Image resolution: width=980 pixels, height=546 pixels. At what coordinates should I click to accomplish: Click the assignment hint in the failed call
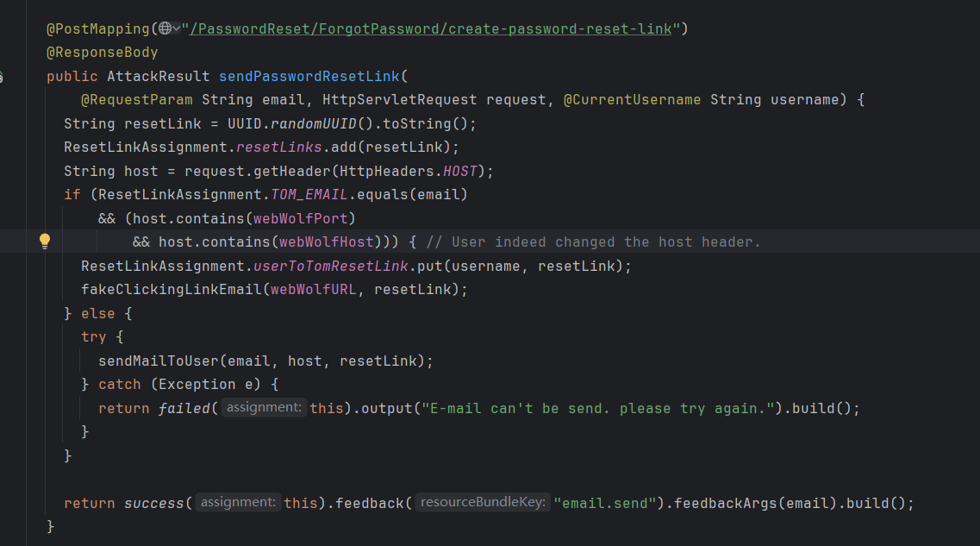(264, 408)
